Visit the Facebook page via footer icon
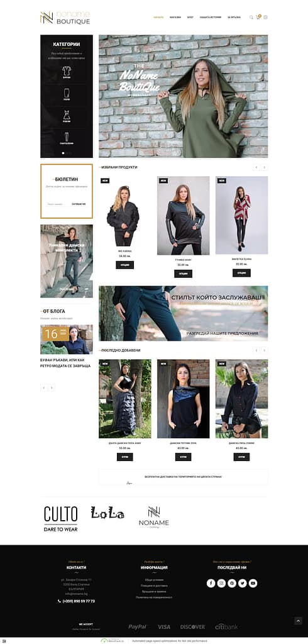 (211, 583)
